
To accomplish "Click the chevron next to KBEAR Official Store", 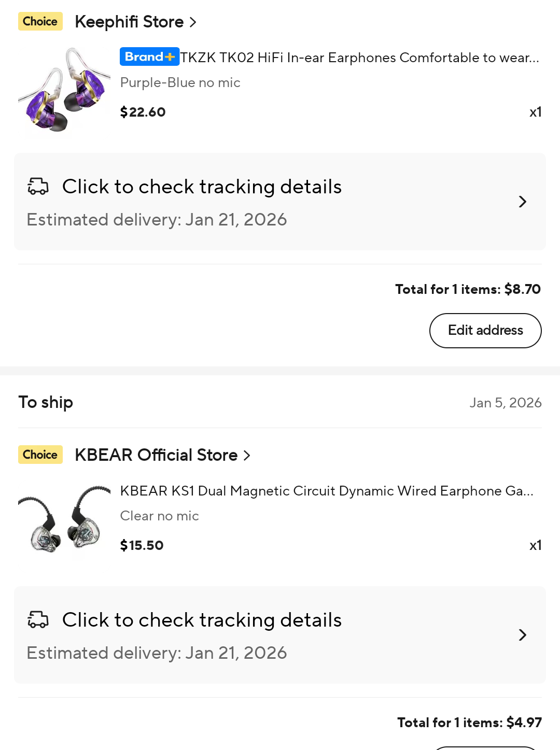I will tap(247, 456).
